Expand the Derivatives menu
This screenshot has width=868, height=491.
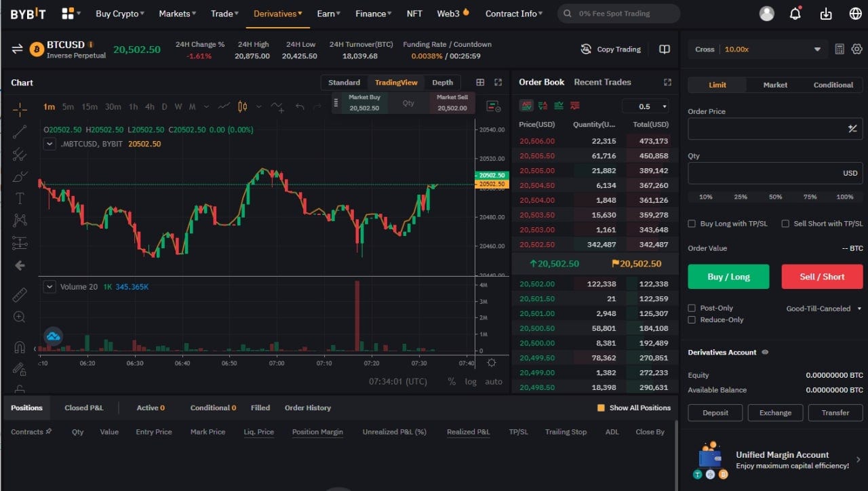pos(278,14)
